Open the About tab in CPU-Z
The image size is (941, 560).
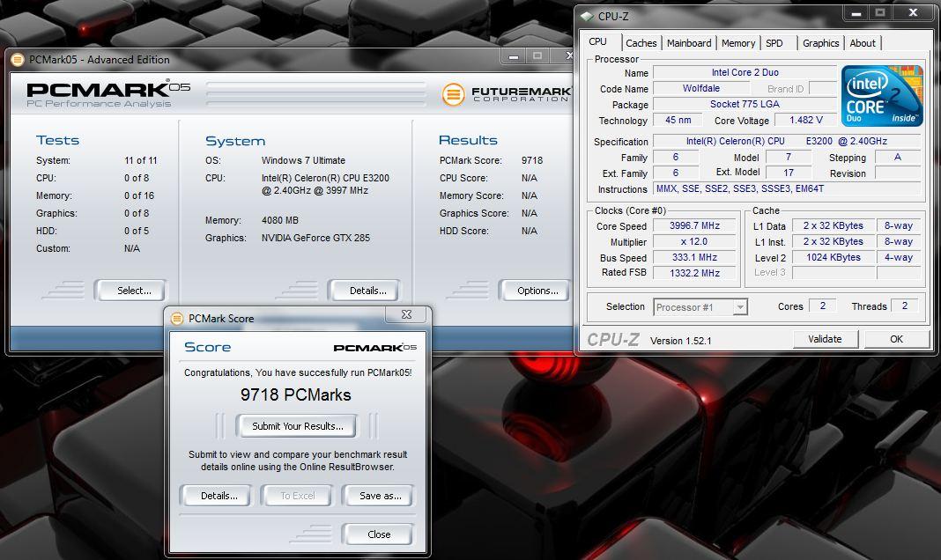pos(863,43)
